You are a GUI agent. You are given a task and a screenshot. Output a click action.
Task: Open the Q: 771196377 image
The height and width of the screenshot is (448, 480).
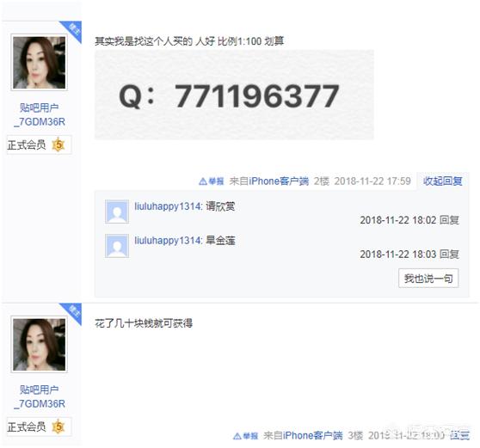pos(234,95)
